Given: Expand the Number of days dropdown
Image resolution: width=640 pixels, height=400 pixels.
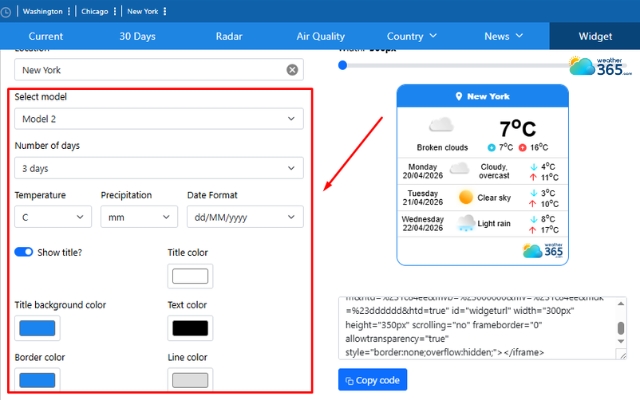Looking at the screenshot, I should click(x=159, y=168).
